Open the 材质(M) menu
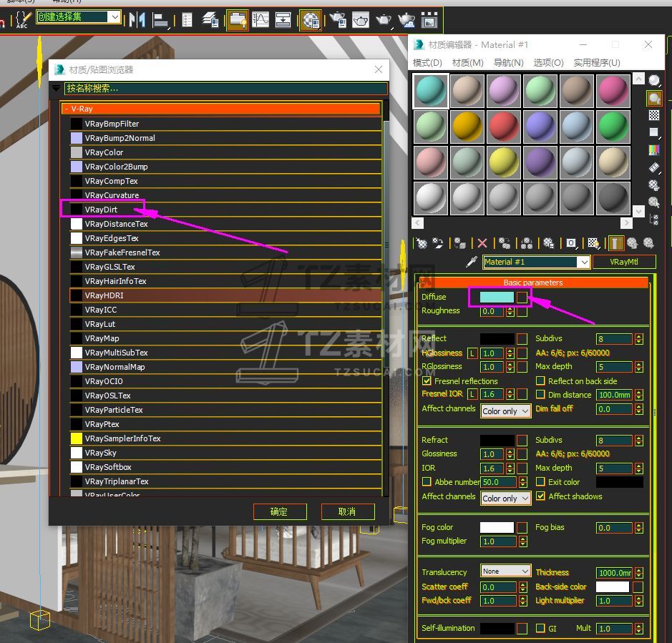 (468, 63)
